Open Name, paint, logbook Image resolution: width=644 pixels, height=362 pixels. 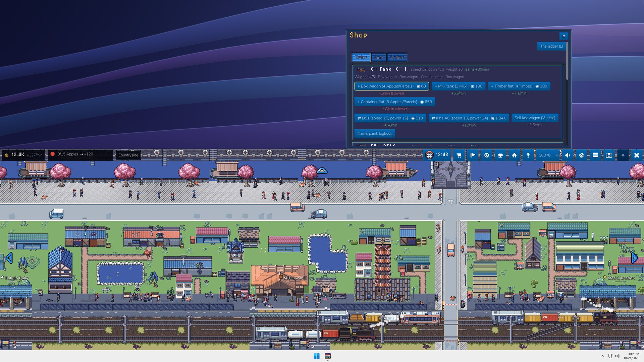pyautogui.click(x=375, y=133)
